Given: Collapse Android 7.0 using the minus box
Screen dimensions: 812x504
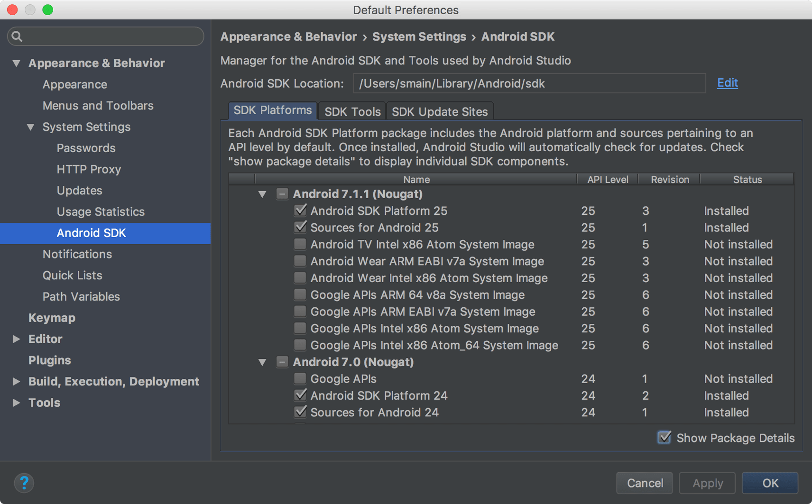Looking at the screenshot, I should pos(282,362).
